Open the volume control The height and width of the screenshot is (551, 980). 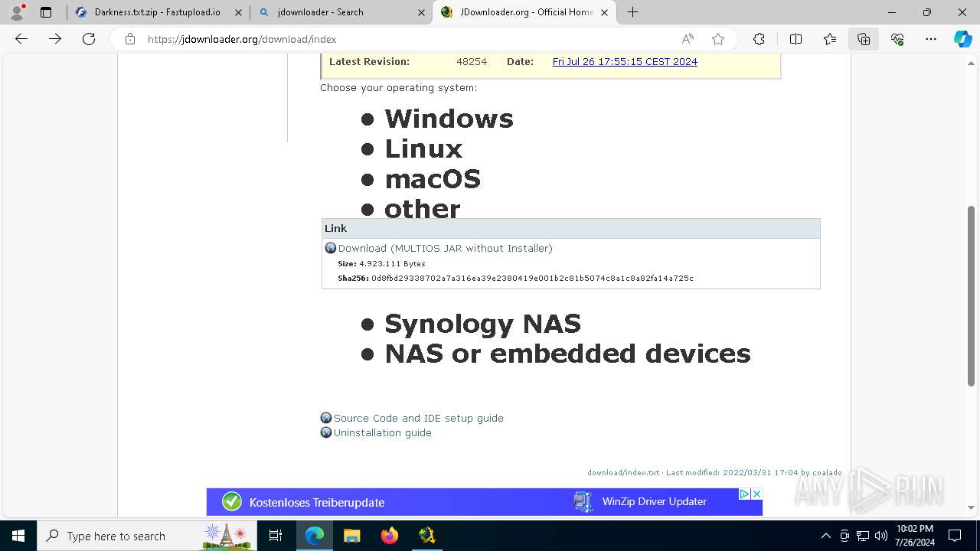(x=880, y=536)
